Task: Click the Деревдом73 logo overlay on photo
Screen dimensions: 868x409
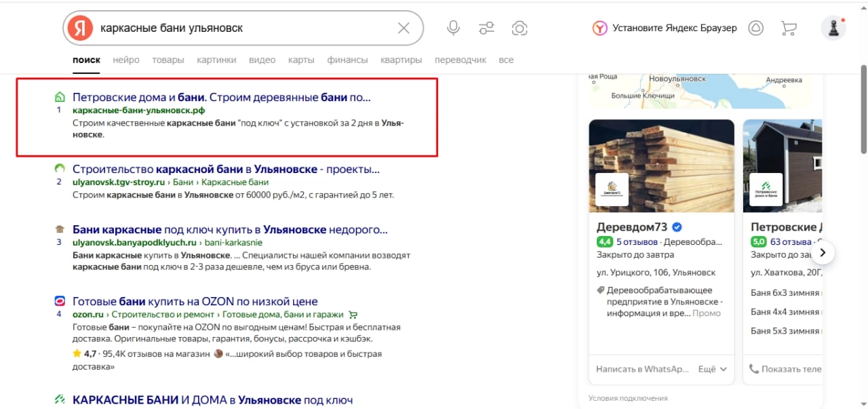Action: [612, 189]
